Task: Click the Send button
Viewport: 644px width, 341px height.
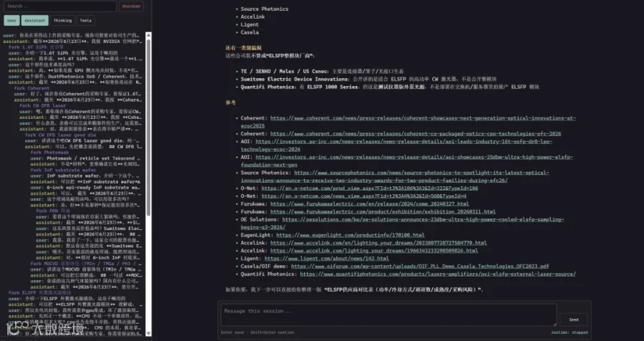Action: (574, 320)
